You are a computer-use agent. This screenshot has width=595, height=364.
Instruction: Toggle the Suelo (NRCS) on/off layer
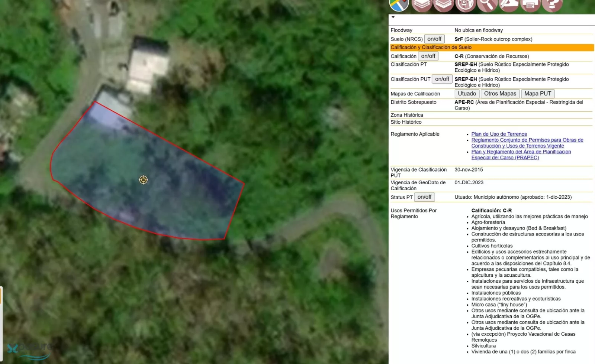pyautogui.click(x=434, y=39)
